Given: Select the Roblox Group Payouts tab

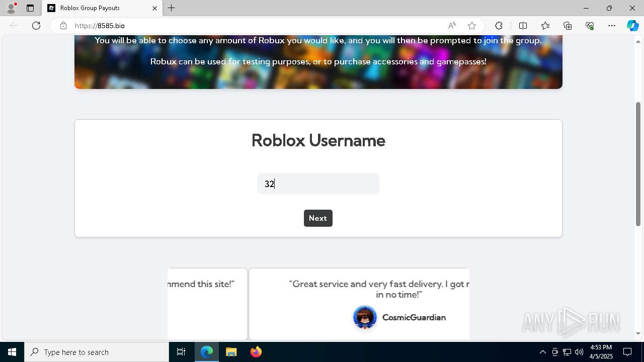Looking at the screenshot, I should (x=102, y=8).
